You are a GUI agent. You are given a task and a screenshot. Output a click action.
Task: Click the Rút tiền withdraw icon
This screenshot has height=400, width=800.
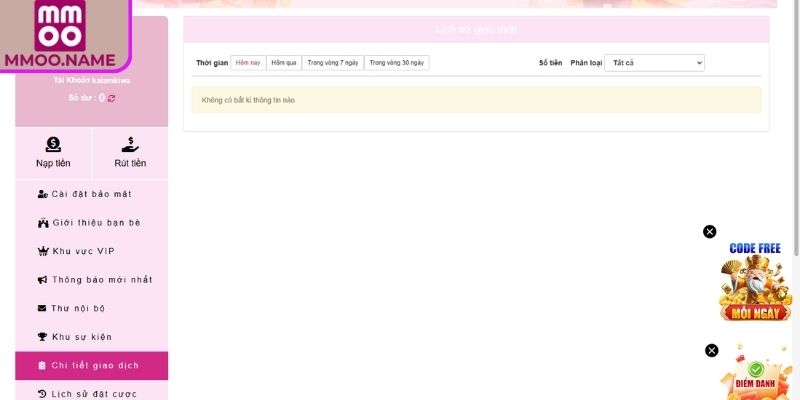click(130, 145)
